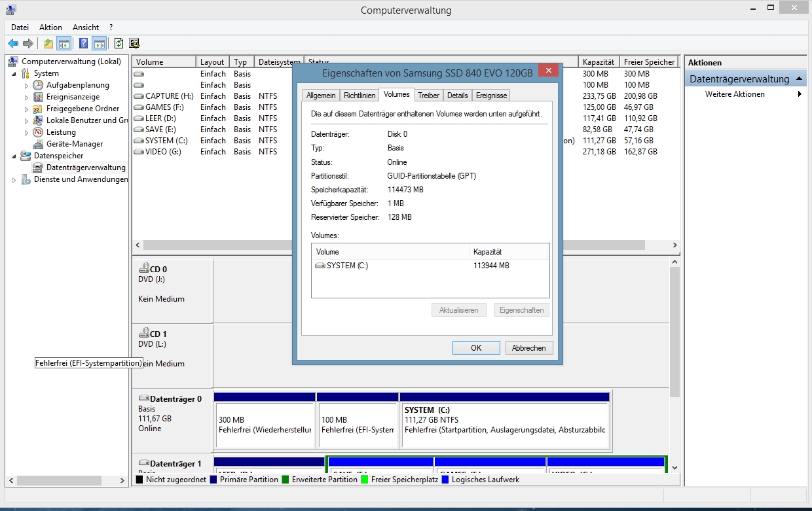Expand the Aufgabenplanung node
Viewport: 812px width, 511px height.
27,86
